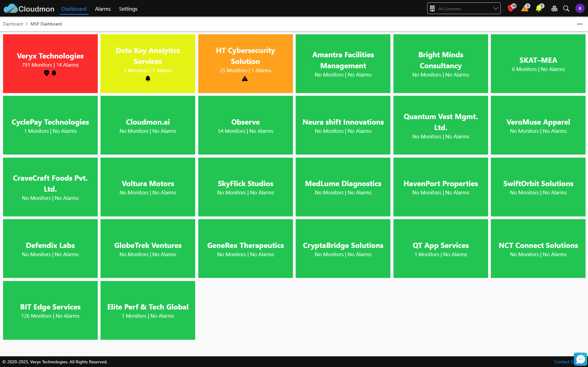The image size is (588, 367).
Task: Open Bright Minds Consultancy tile
Action: (441, 64)
